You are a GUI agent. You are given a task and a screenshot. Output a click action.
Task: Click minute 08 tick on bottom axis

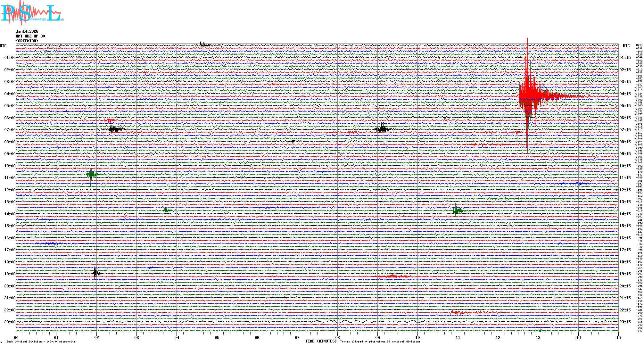(337, 337)
